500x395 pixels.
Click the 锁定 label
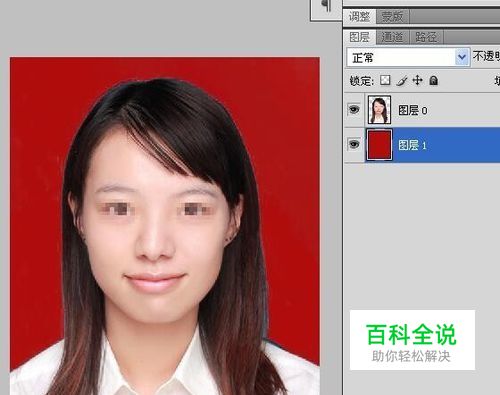[x=361, y=81]
